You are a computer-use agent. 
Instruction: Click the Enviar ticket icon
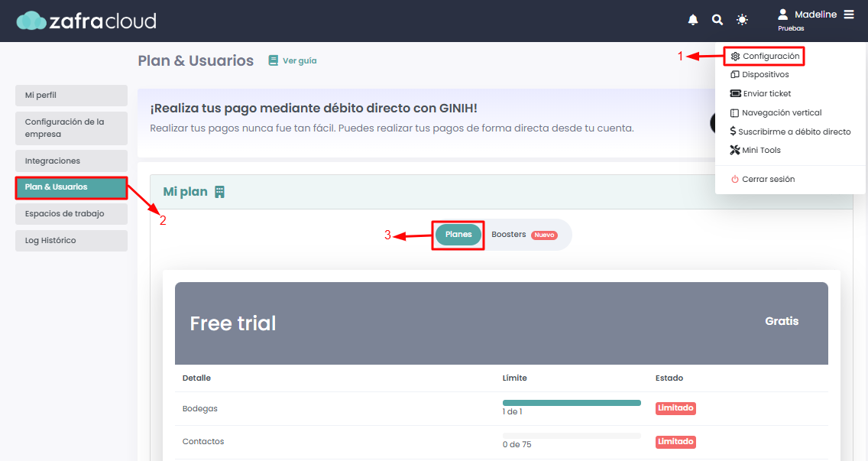(x=735, y=93)
